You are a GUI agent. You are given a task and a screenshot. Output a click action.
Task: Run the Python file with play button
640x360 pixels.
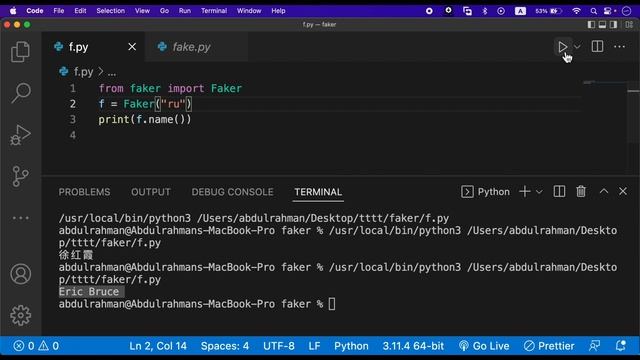(x=562, y=47)
